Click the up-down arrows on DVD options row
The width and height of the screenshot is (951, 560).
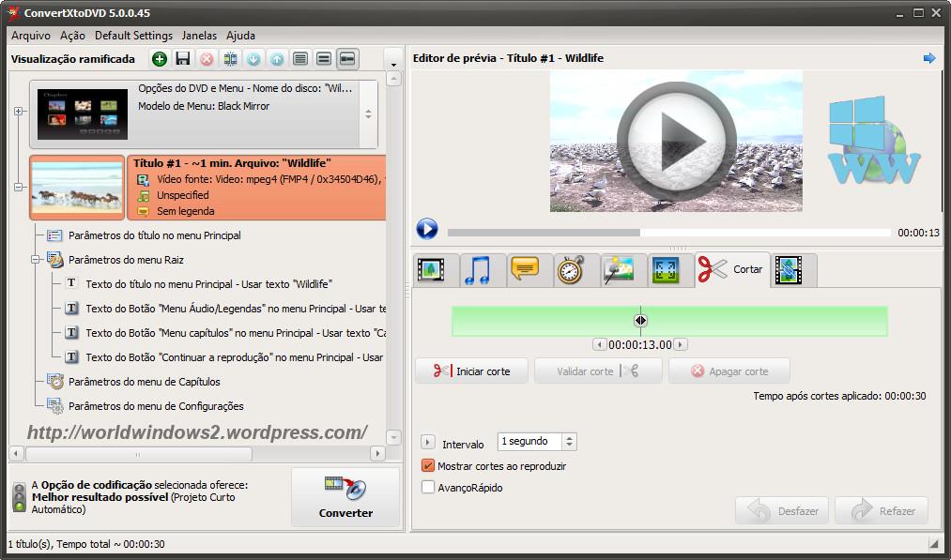pyautogui.click(x=368, y=114)
